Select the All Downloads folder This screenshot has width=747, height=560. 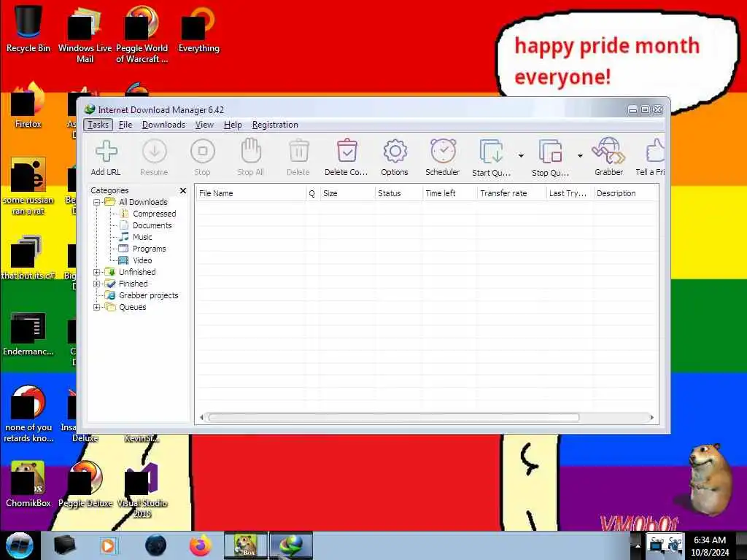coord(143,202)
